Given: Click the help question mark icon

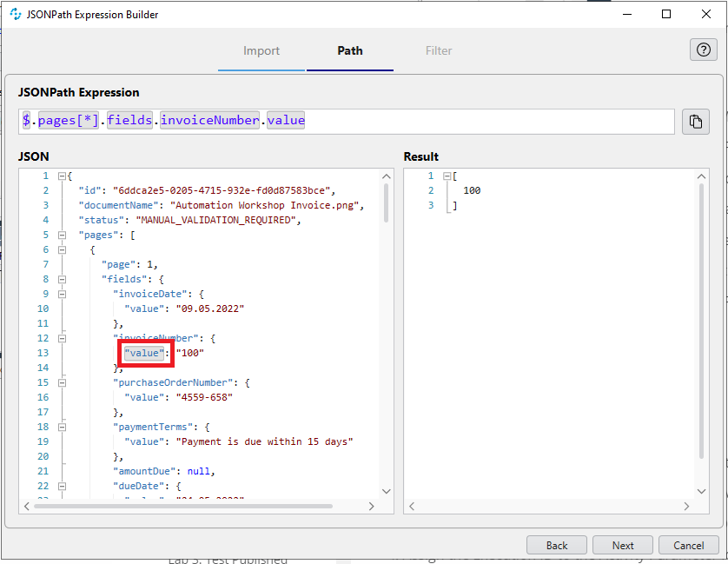Looking at the screenshot, I should pyautogui.click(x=704, y=50).
